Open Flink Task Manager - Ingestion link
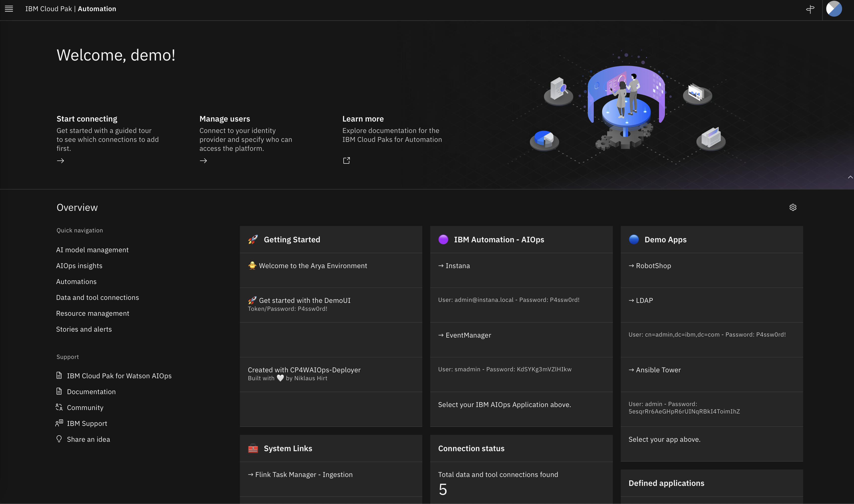Viewport: 854px width, 504px height. 300,474
